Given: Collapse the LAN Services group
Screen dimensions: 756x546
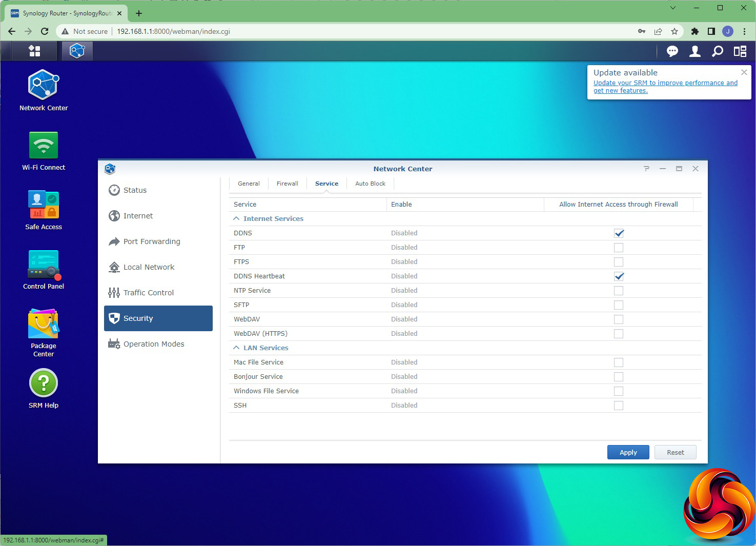Looking at the screenshot, I should (x=236, y=348).
